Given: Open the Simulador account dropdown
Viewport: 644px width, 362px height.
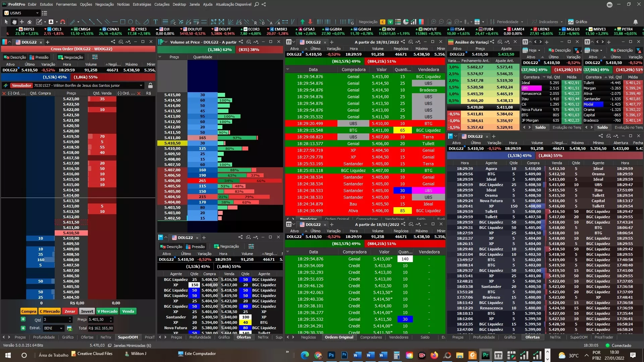Looking at the screenshot, I should 141,85.
